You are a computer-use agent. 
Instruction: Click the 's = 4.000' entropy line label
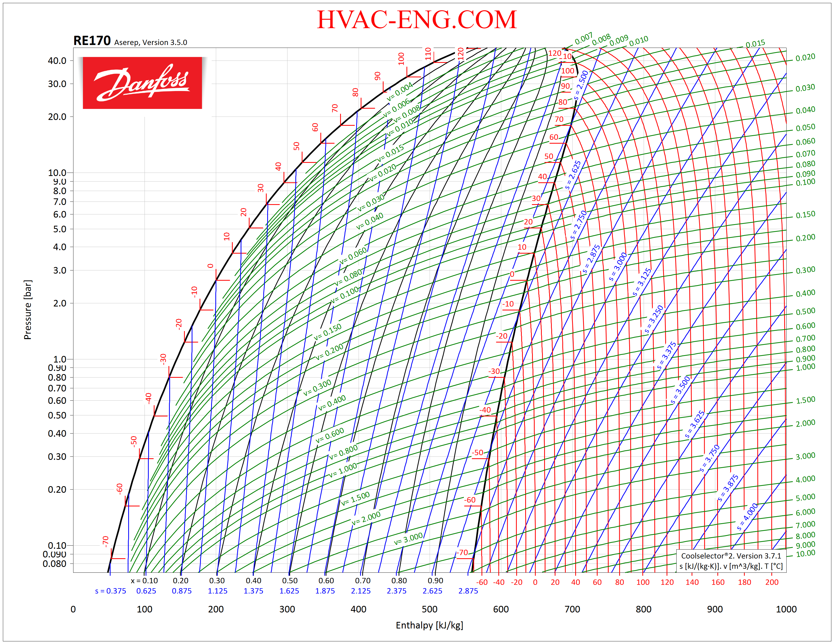coord(747,517)
